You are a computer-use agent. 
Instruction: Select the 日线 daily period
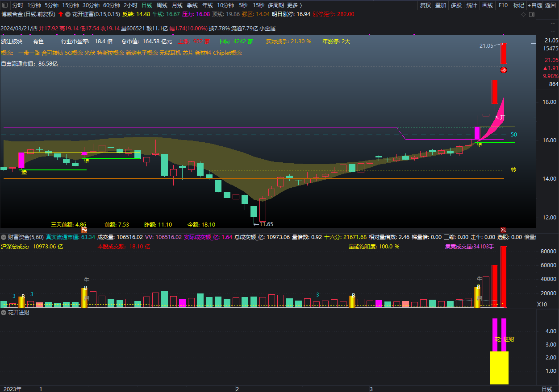point(147,5)
